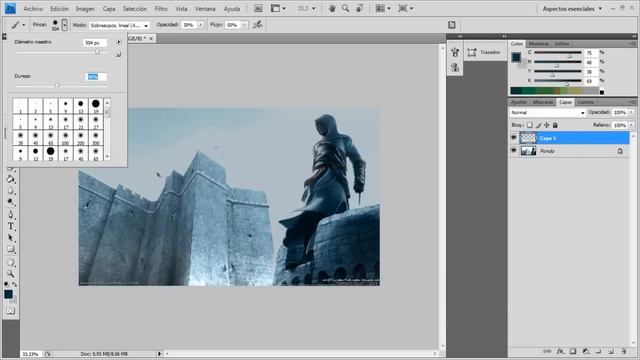Hide the Capa 1 layer

(x=514, y=138)
